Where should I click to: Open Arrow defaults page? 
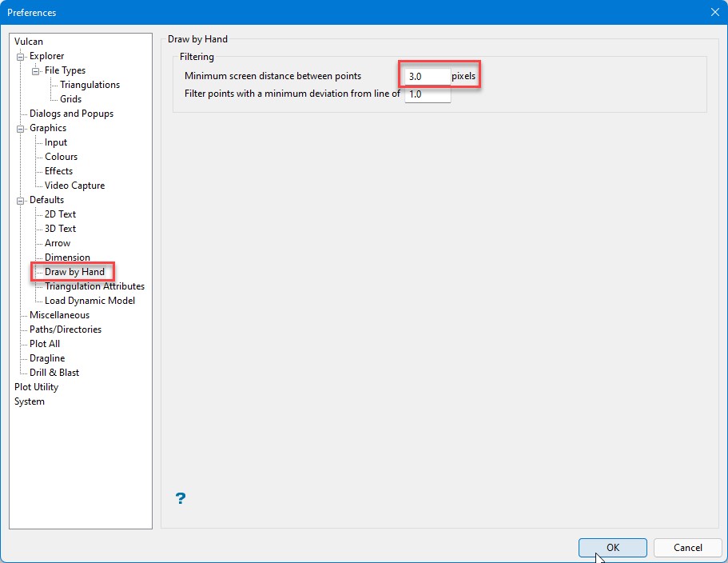(x=58, y=243)
